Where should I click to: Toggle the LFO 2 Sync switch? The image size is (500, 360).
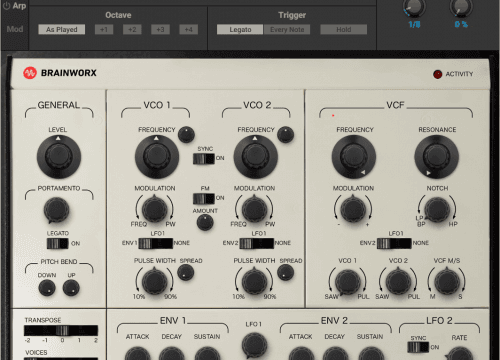tap(418, 347)
